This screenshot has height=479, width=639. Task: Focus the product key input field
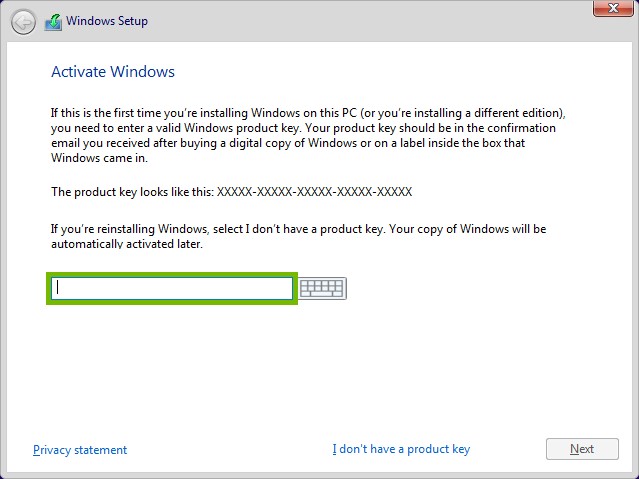[172, 288]
